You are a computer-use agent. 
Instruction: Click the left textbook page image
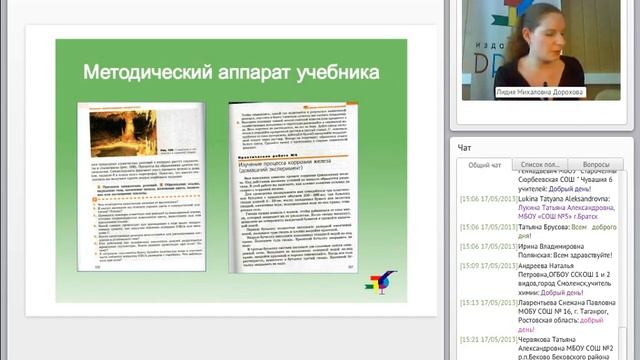pos(141,187)
